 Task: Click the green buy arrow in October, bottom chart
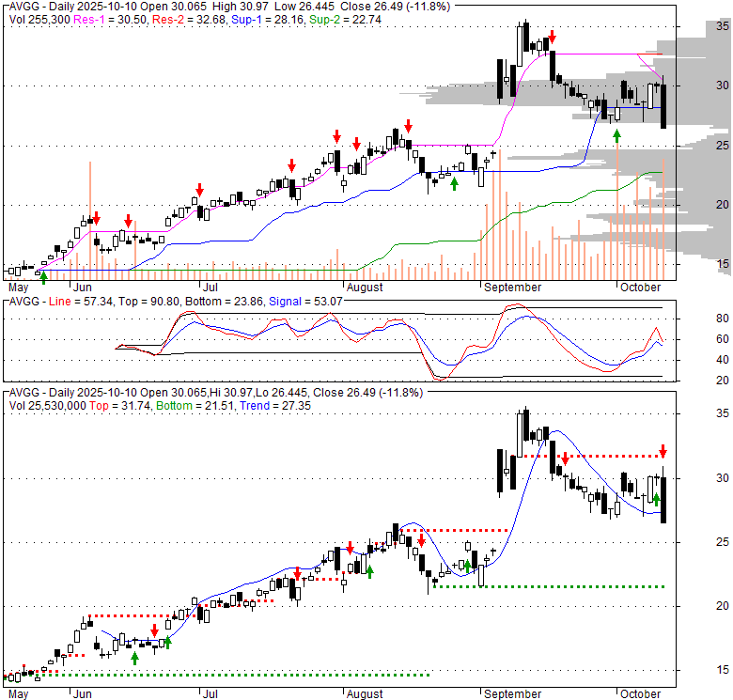click(x=656, y=500)
